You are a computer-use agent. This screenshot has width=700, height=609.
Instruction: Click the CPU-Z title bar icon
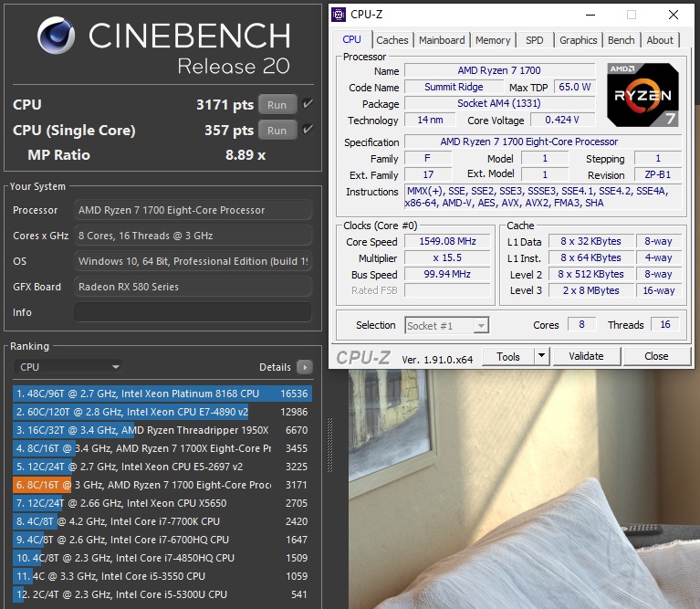coord(339,15)
